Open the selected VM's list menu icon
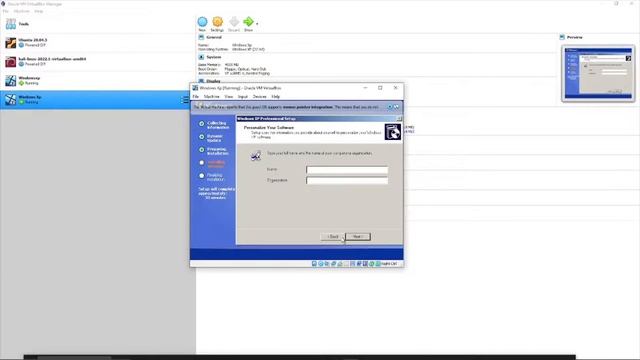Screen dimensions: 640x360 (184, 100)
